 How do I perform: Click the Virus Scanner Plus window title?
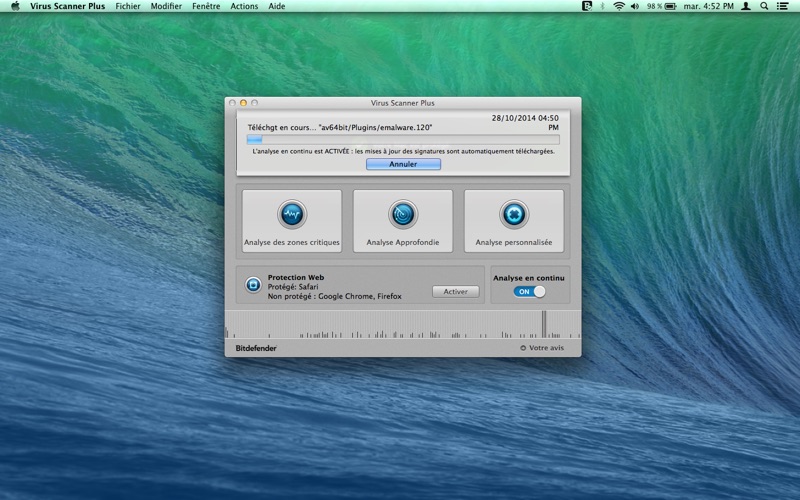[x=403, y=103]
